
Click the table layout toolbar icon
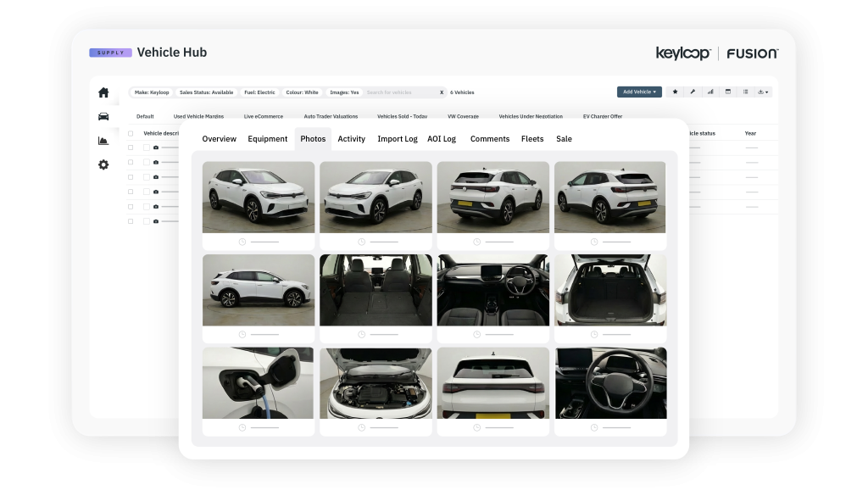[x=728, y=92]
